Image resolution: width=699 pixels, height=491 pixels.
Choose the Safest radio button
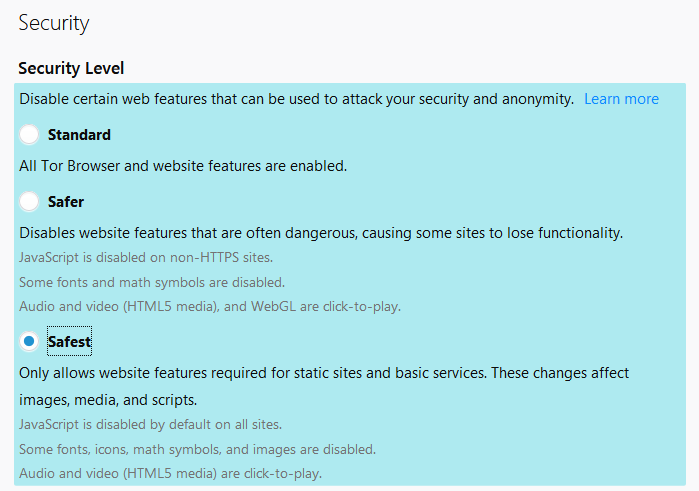click(x=29, y=341)
